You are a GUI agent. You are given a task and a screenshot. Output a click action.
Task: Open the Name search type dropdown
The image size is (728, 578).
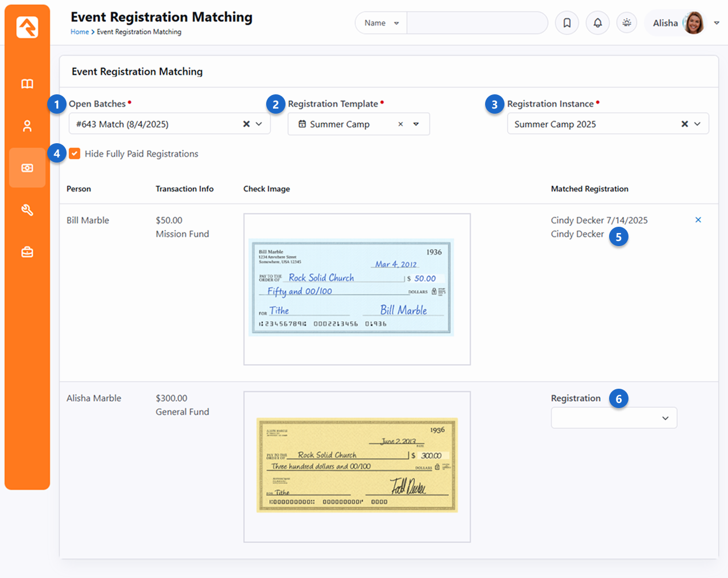point(381,23)
